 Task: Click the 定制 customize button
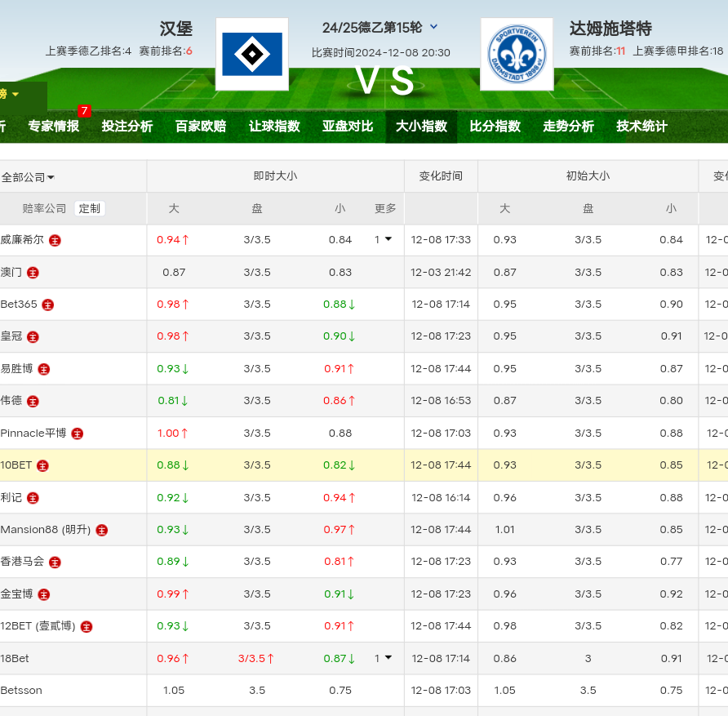[x=89, y=208]
